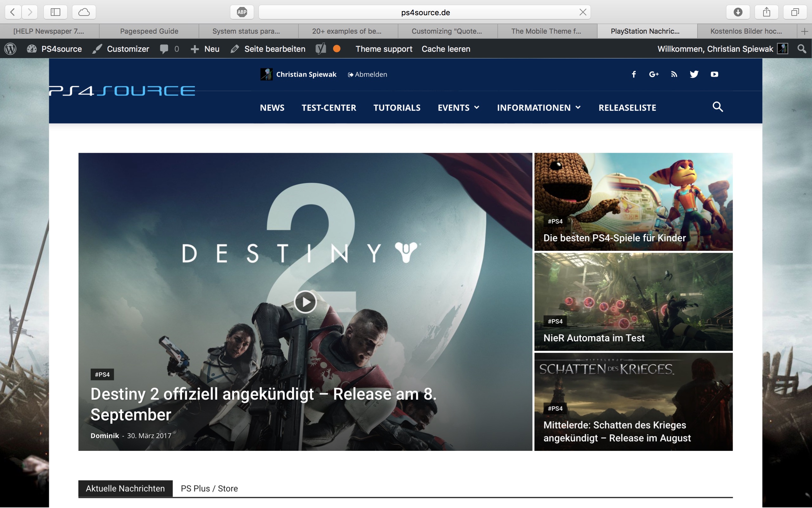Select the Aktuelle Nachrichten tab
Screen dimensions: 812x508
pos(126,489)
